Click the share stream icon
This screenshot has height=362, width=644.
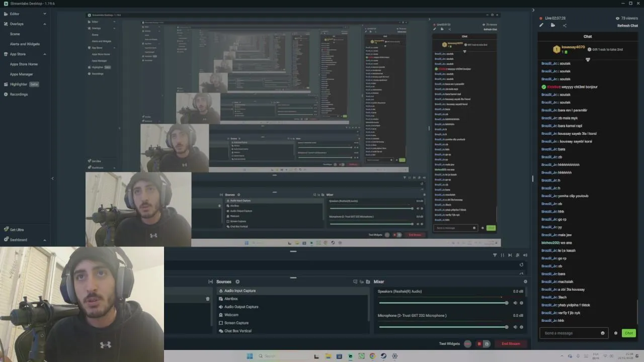point(565,25)
